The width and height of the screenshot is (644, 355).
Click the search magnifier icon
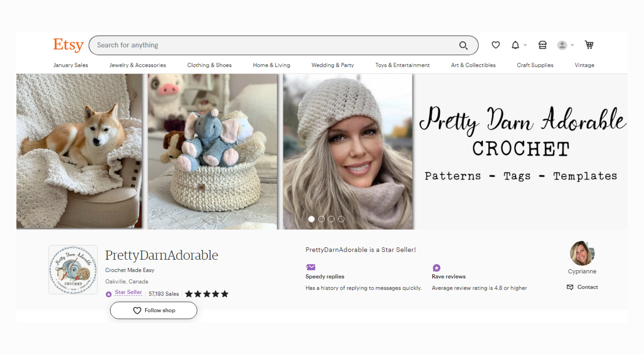[x=463, y=45]
